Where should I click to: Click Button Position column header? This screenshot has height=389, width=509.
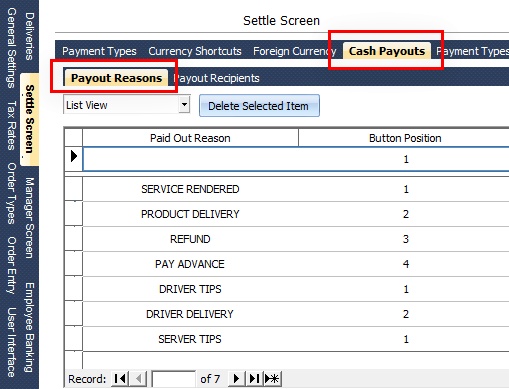[x=404, y=138]
